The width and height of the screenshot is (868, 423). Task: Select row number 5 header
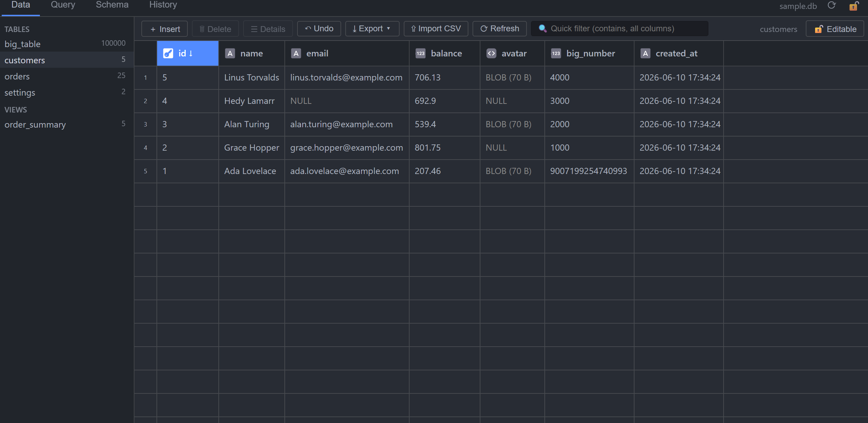coord(145,171)
